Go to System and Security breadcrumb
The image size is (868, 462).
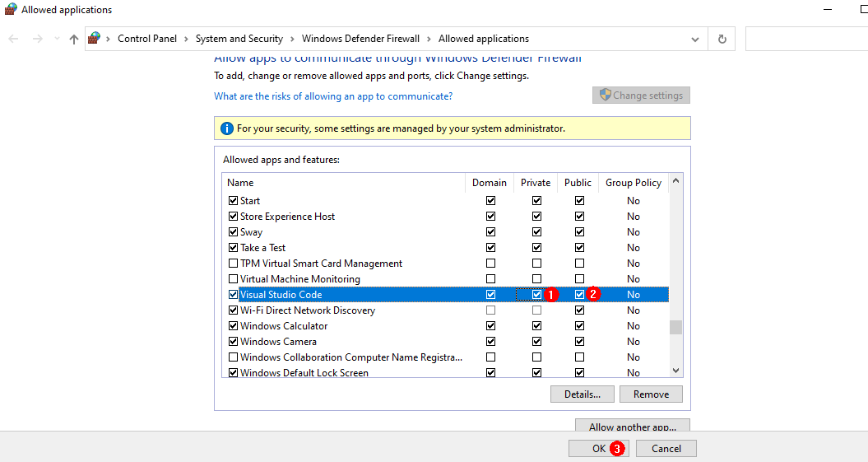[239, 39]
